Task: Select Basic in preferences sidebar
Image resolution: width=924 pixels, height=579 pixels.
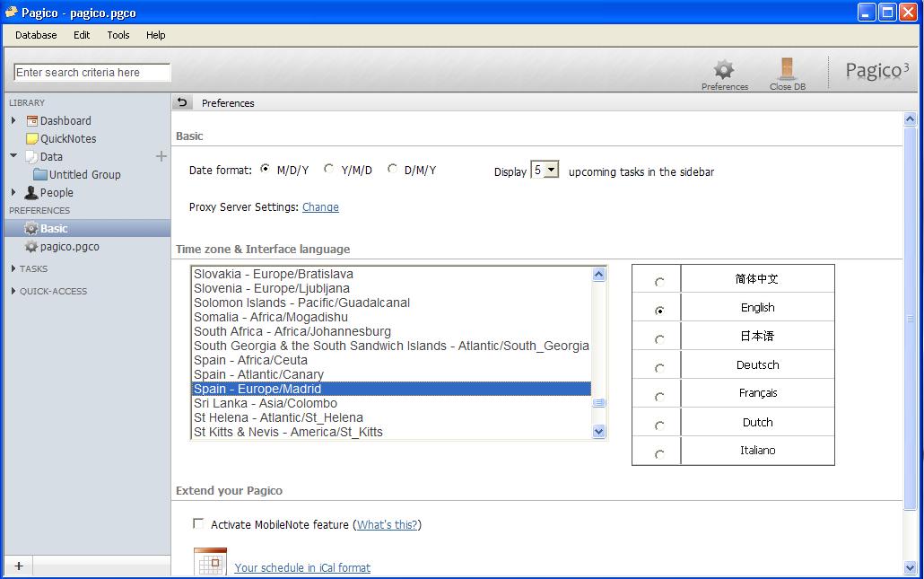Action: (87, 228)
